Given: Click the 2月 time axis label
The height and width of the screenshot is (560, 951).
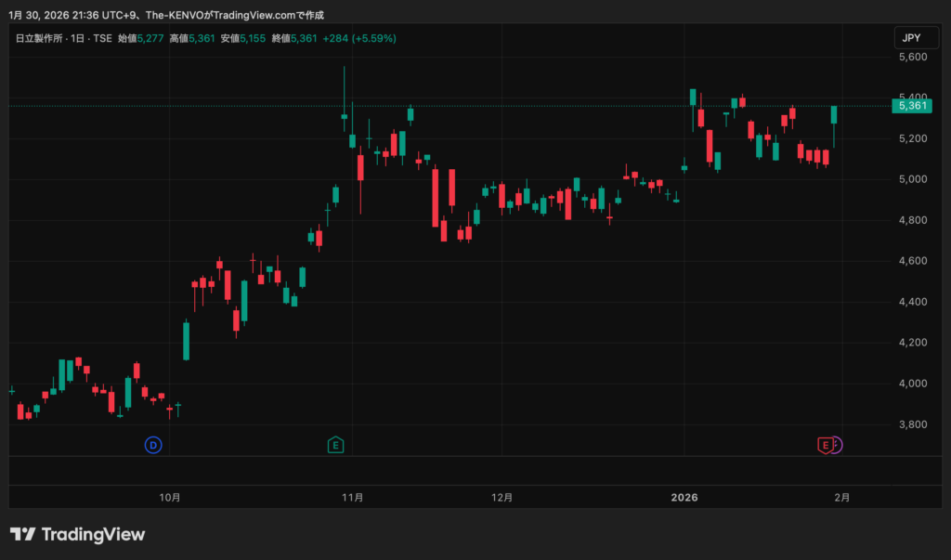Looking at the screenshot, I should (x=841, y=498).
